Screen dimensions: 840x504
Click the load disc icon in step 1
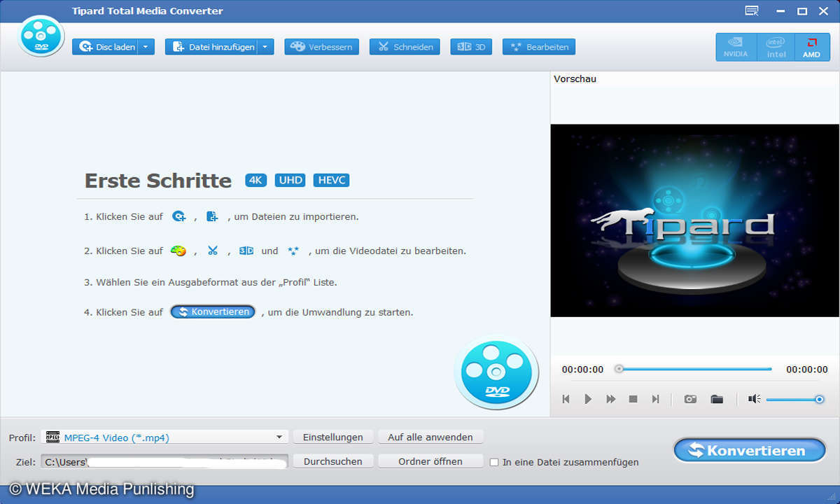(179, 217)
